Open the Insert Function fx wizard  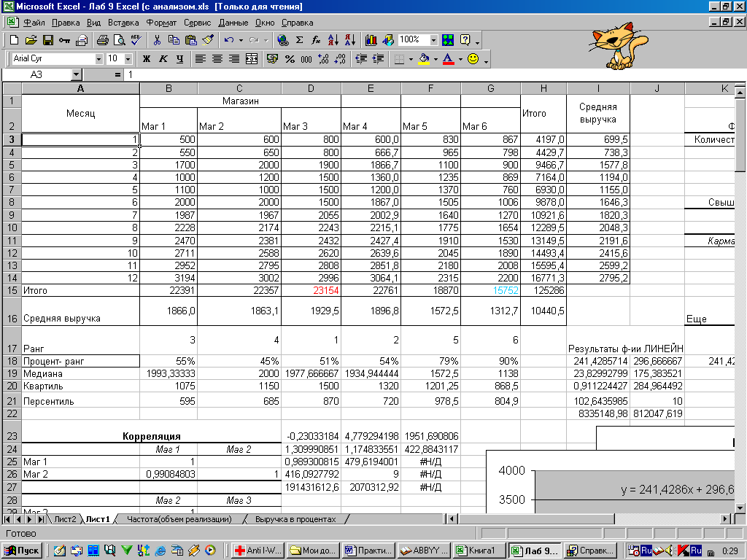pos(316,41)
